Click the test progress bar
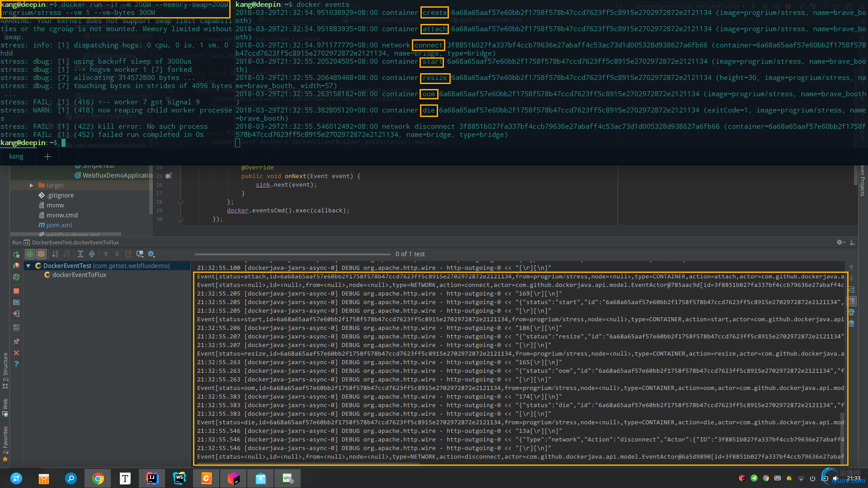Image resolution: width=868 pixels, height=488 pixels. [x=292, y=254]
